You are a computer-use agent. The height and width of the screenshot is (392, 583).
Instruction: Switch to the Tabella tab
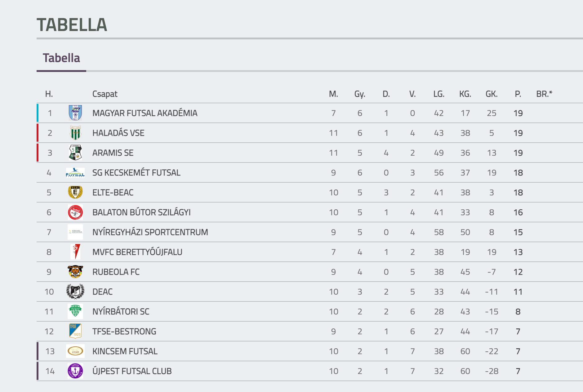coord(61,58)
